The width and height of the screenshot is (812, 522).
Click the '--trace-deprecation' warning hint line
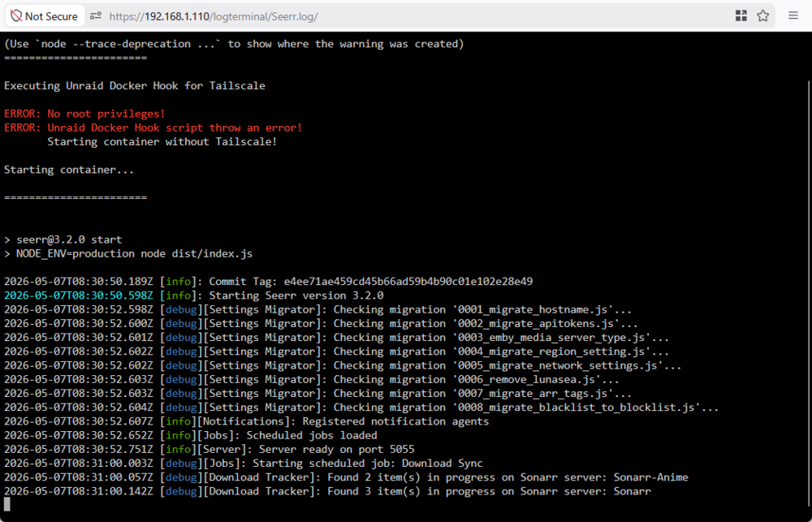[x=234, y=44]
